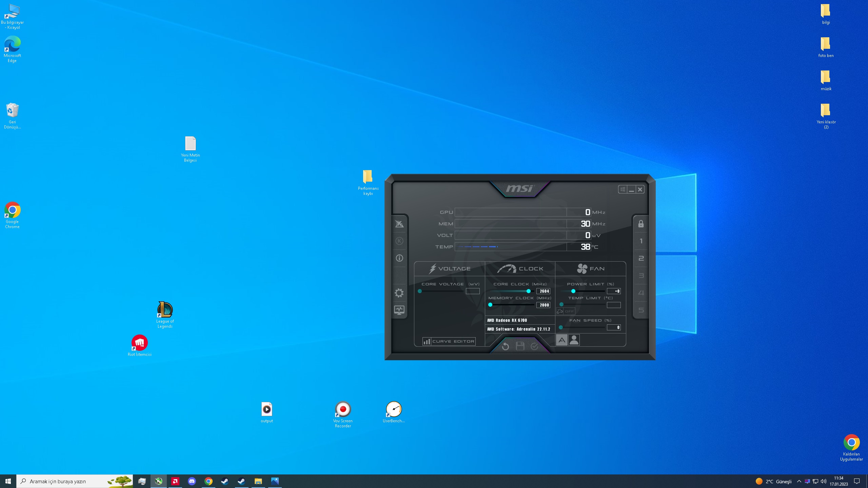This screenshot has height=488, width=868.
Task: Select profile slot 2
Action: tap(641, 259)
